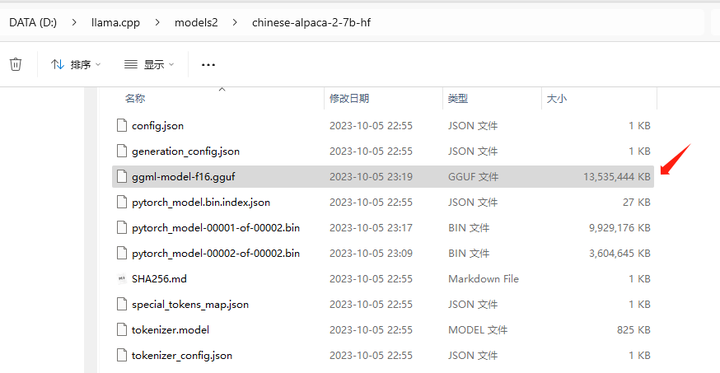Image resolution: width=720 pixels, height=373 pixels.
Task: Select the SHA256.md file name
Action: click(x=159, y=279)
